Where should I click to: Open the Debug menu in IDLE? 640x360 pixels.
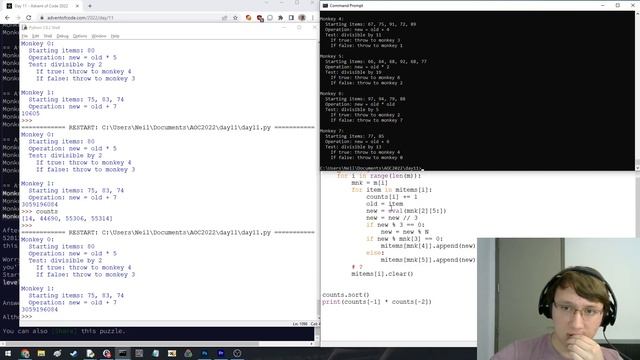click(62, 36)
